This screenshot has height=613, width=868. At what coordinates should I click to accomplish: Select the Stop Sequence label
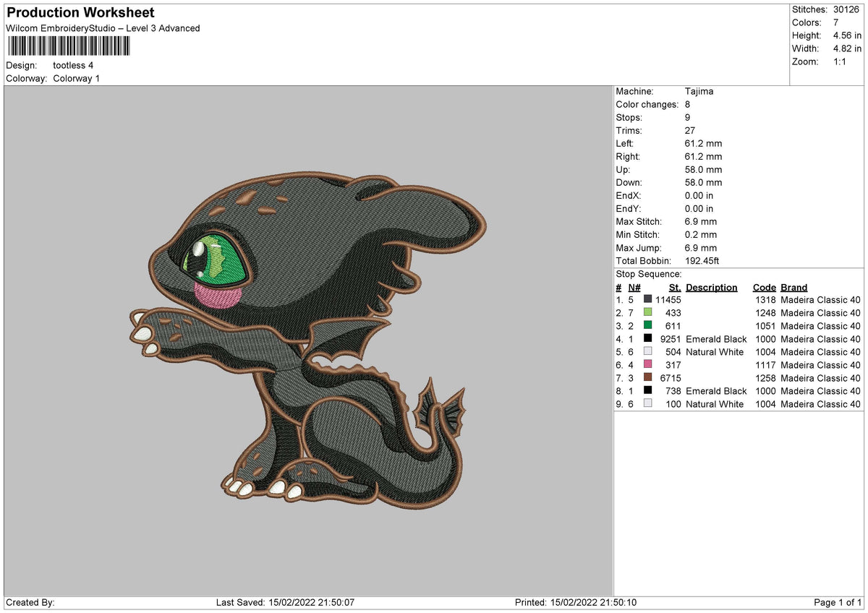[x=649, y=274]
